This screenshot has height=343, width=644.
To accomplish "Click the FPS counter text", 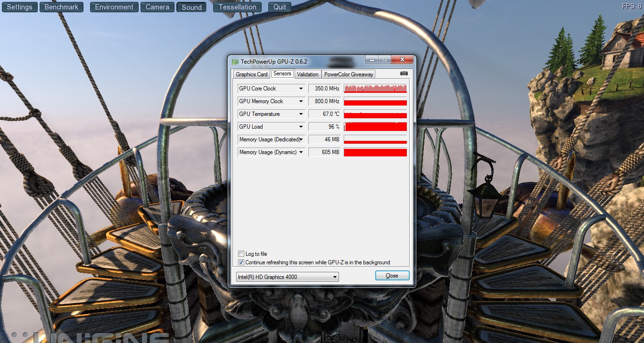I will click(633, 6).
